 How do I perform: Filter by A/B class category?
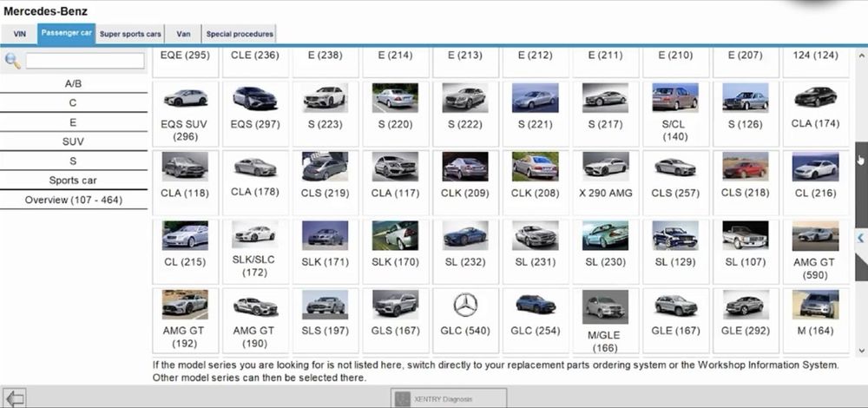(x=73, y=83)
